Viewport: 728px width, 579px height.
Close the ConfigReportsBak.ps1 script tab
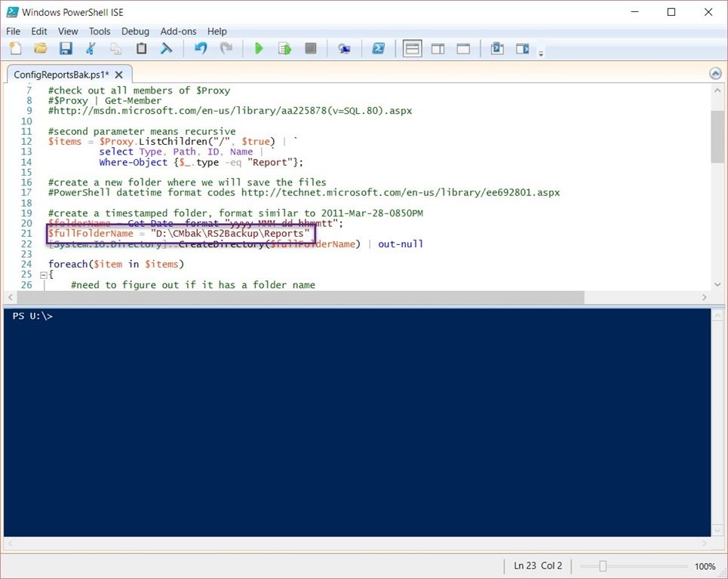(x=119, y=75)
